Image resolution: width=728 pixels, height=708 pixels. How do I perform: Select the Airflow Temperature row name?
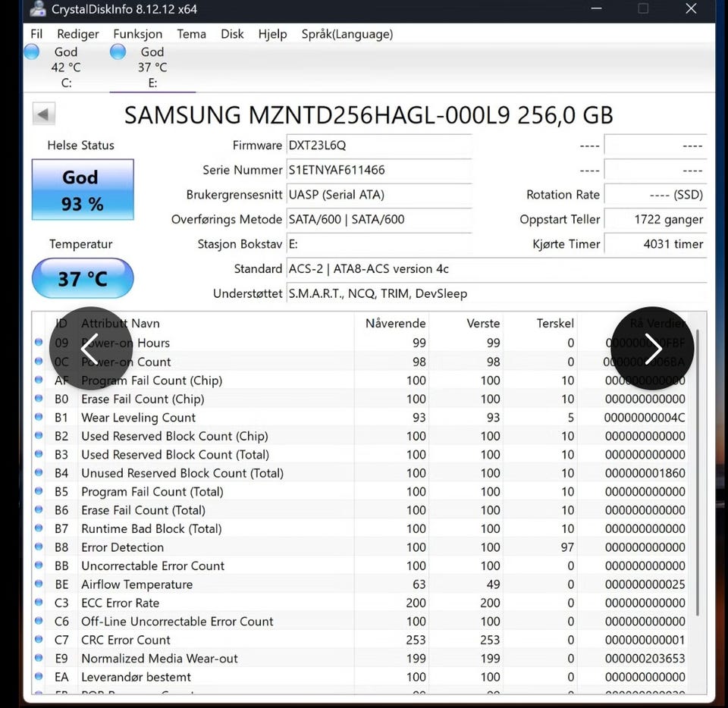(x=137, y=584)
